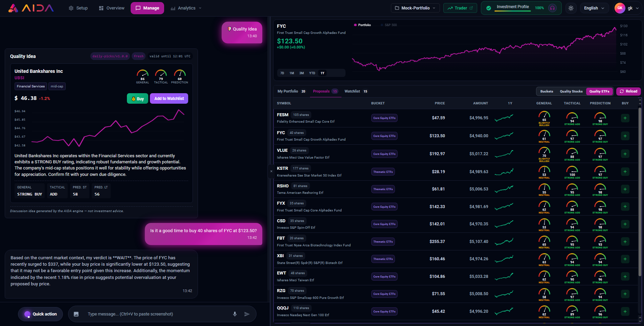Image resolution: width=644 pixels, height=326 pixels.
Task: Switch to the My Portfolio tab
Action: pyautogui.click(x=291, y=91)
